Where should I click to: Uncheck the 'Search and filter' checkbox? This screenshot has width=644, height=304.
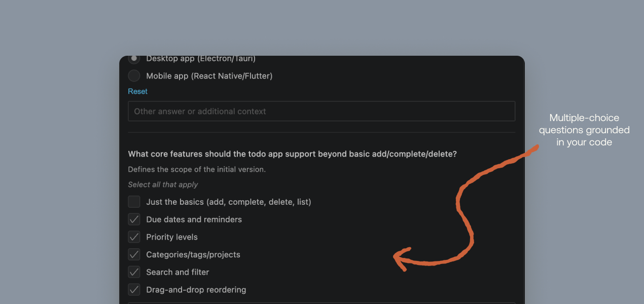click(134, 272)
